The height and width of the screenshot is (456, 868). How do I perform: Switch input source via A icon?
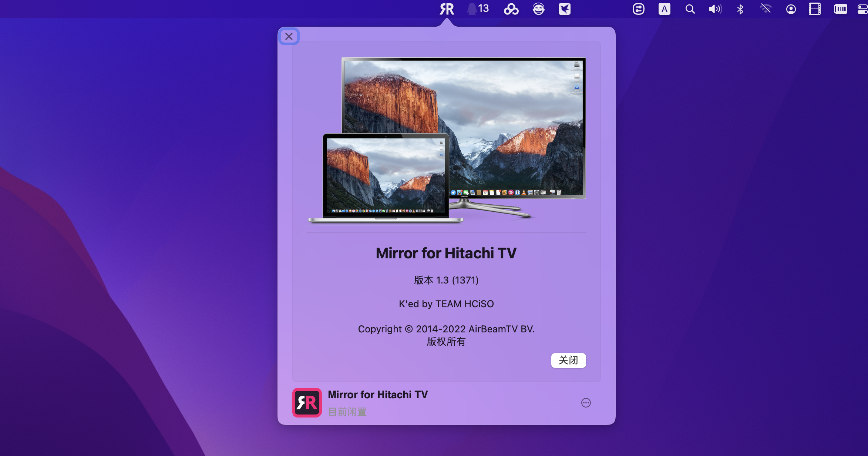pyautogui.click(x=664, y=9)
